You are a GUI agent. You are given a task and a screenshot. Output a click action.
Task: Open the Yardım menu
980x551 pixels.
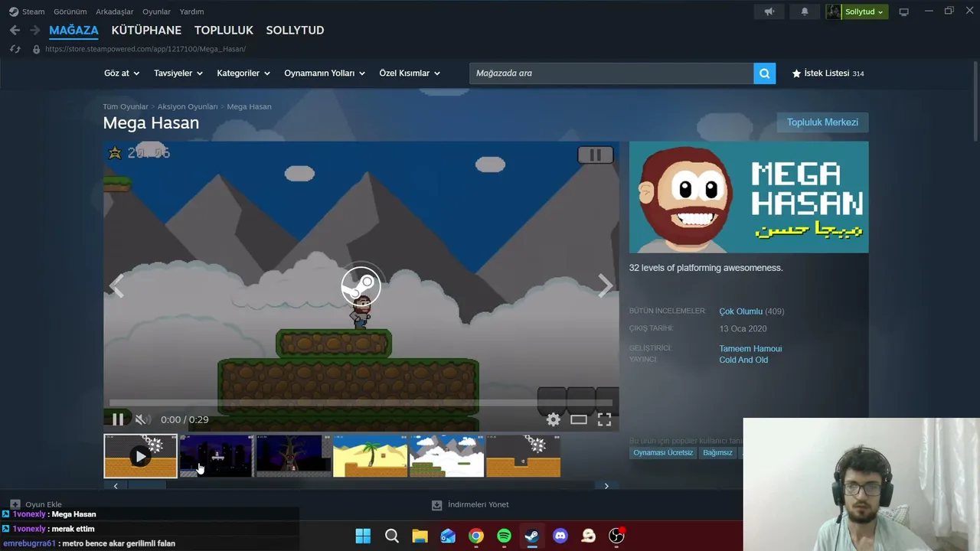pos(191,11)
